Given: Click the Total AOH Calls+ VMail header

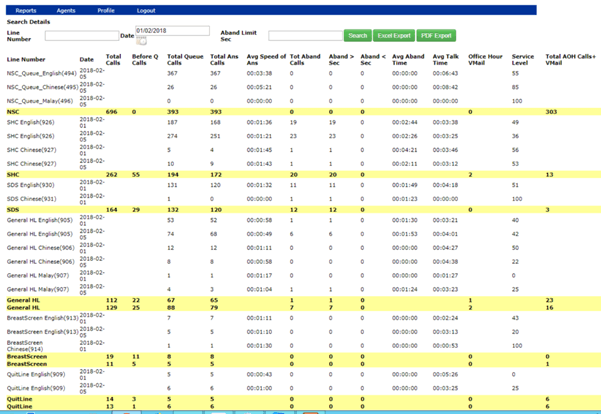Looking at the screenshot, I should click(570, 59).
